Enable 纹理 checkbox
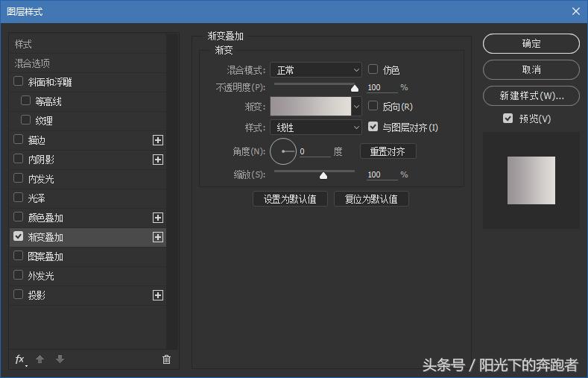Image resolution: width=588 pixels, height=378 pixels. coord(25,119)
